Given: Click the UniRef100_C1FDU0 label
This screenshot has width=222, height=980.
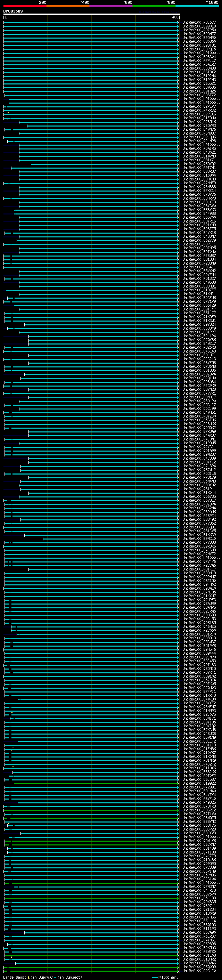Looking at the screenshot, I should (199, 118).
